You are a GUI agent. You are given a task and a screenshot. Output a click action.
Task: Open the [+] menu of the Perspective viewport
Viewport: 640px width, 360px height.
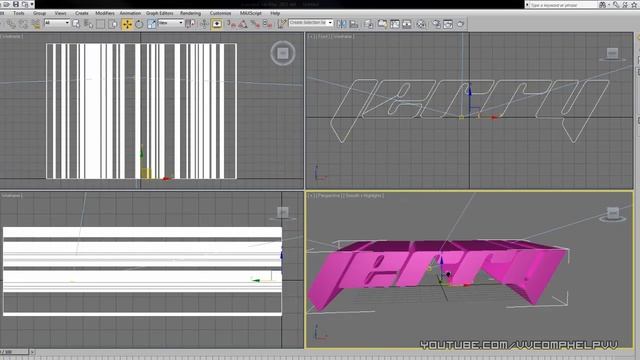tap(310, 196)
